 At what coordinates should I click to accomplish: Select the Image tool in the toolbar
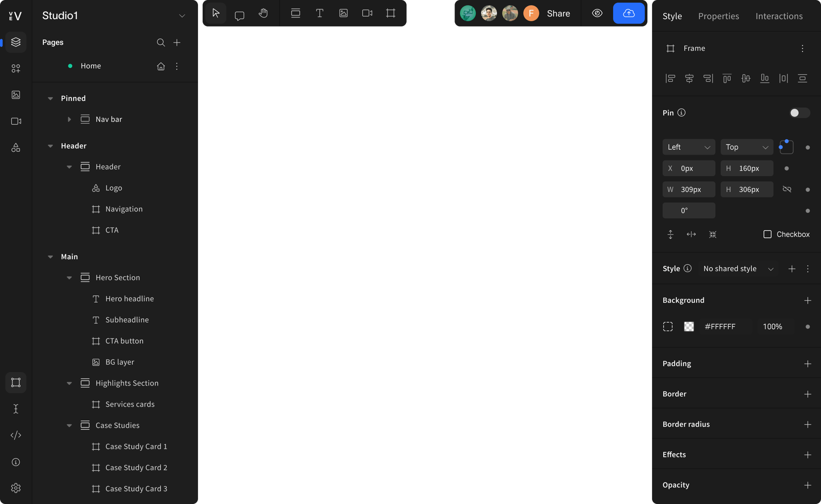tap(343, 13)
